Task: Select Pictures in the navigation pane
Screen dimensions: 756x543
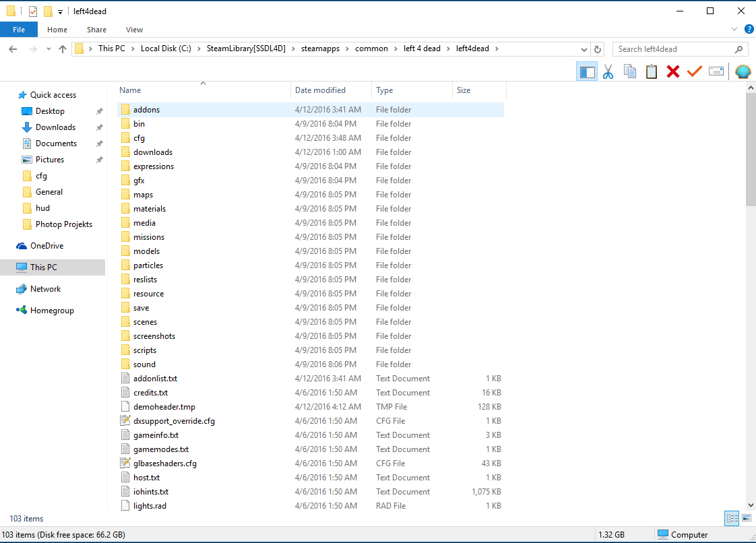Action: (x=50, y=160)
